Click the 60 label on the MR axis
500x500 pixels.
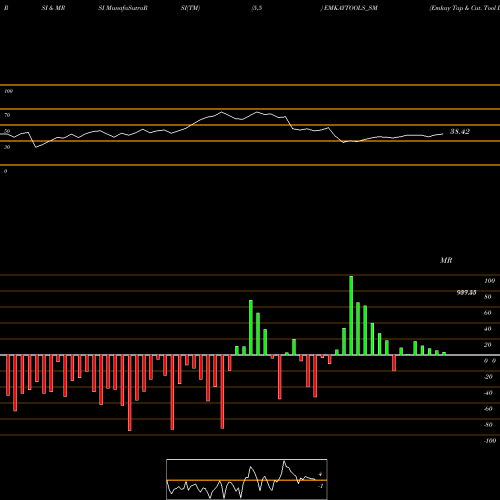click(487, 313)
